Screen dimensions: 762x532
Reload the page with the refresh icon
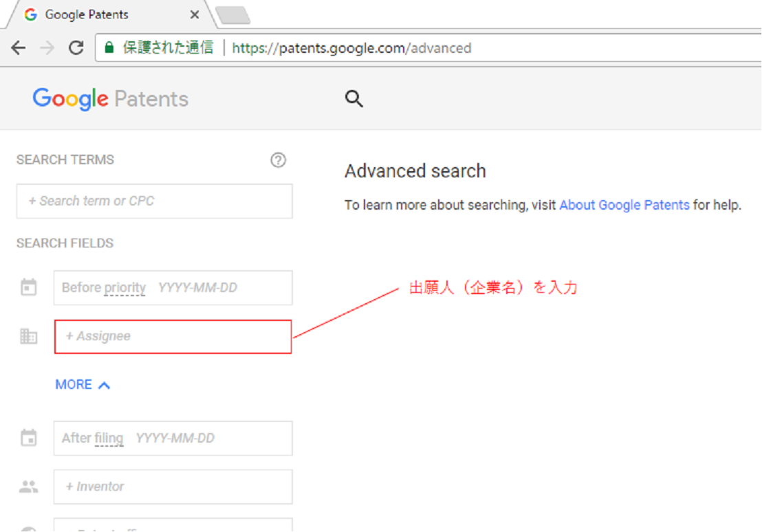76,47
